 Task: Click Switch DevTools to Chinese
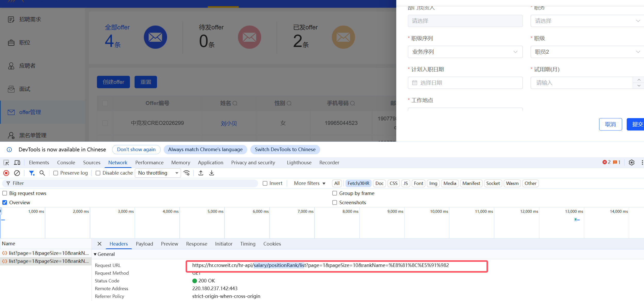(x=285, y=150)
